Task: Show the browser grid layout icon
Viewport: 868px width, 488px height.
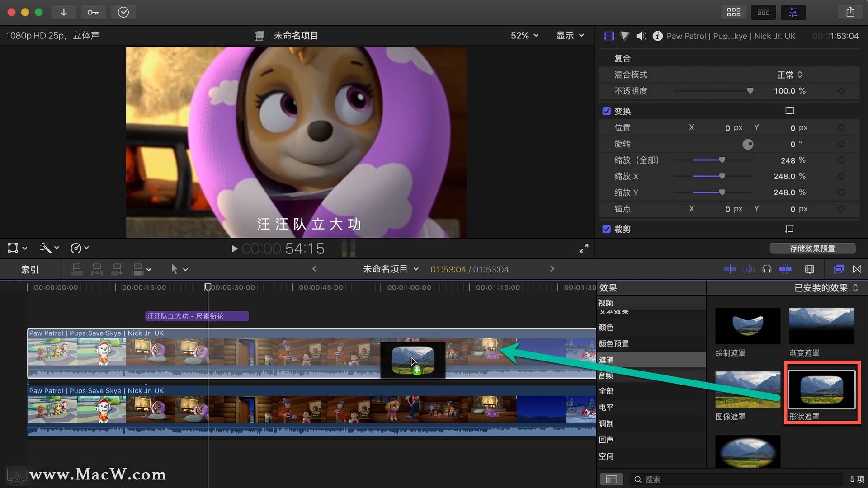Action: click(733, 12)
